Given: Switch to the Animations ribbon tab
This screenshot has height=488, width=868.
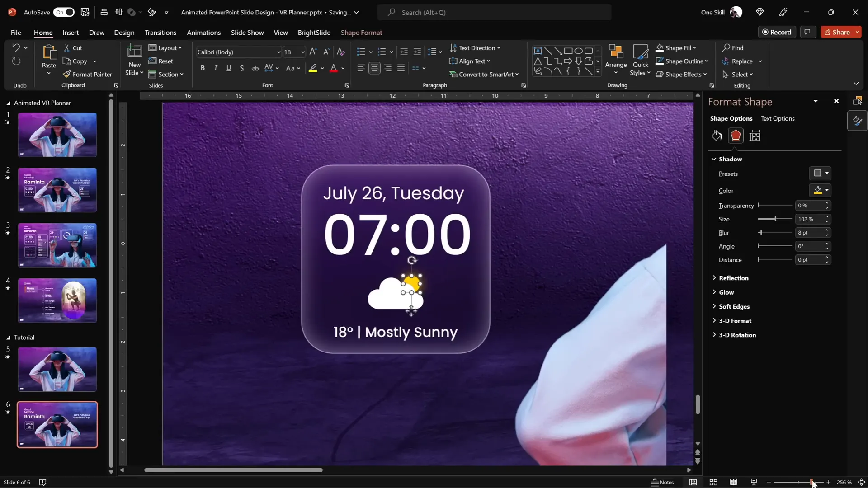Looking at the screenshot, I should click(204, 33).
